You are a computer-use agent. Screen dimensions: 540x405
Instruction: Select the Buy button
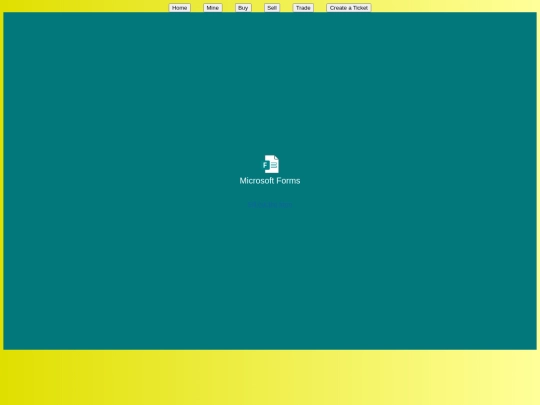click(x=243, y=8)
